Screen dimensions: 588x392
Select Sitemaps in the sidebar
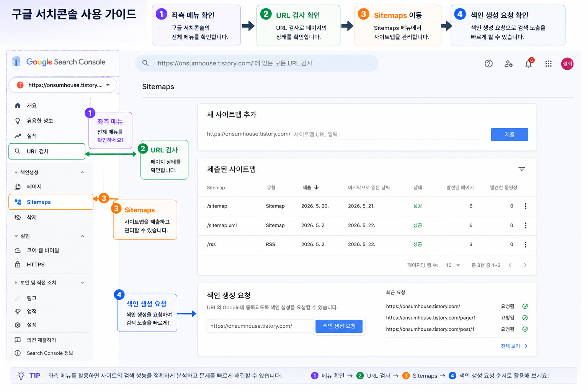tap(51, 202)
